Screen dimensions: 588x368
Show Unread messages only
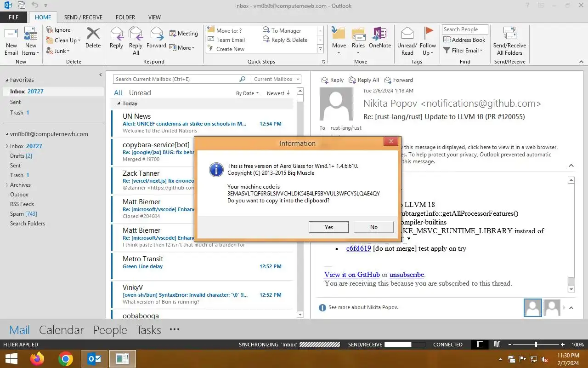[140, 93]
